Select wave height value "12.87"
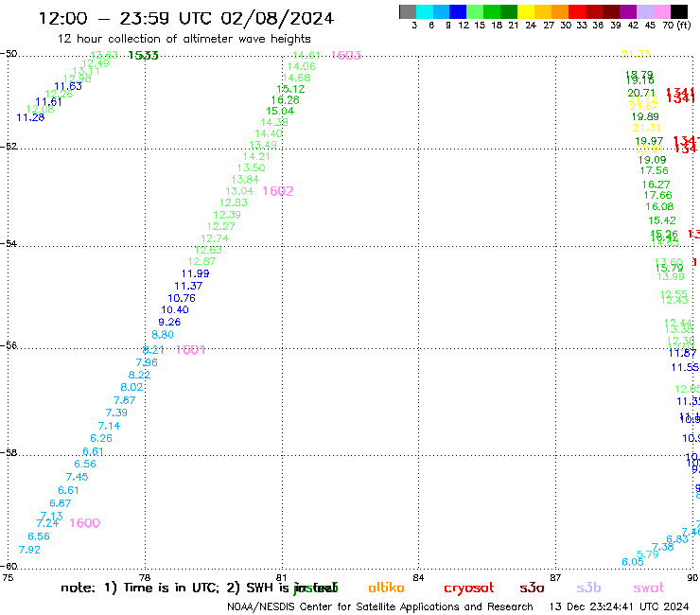Image resolution: width=700 pixels, height=615 pixels. [x=201, y=261]
